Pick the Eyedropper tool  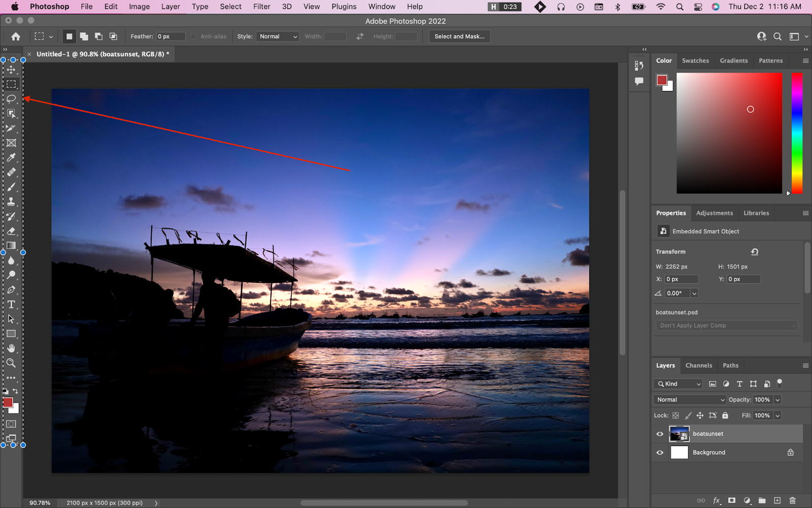[11, 157]
